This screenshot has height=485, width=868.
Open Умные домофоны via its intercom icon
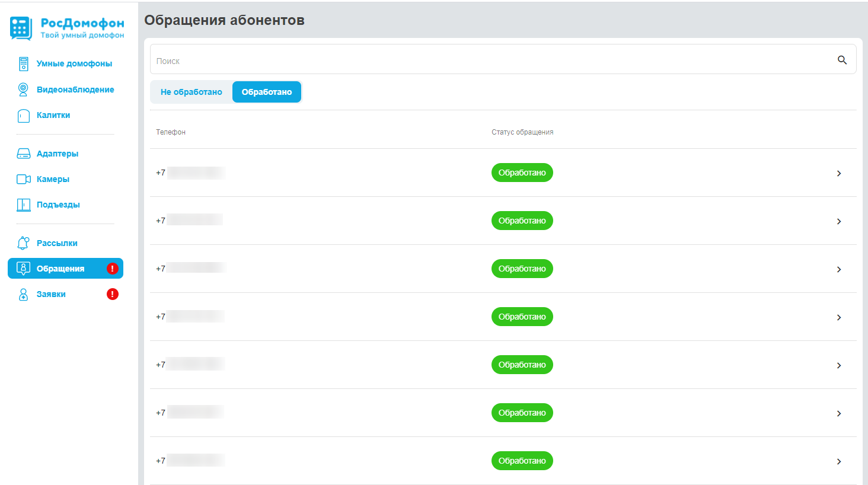[x=23, y=63]
